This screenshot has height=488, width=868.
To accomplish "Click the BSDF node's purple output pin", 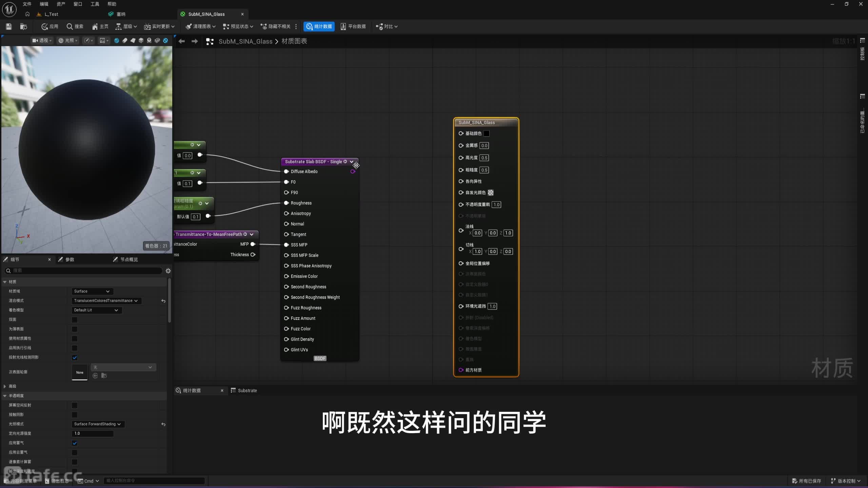I will [353, 171].
